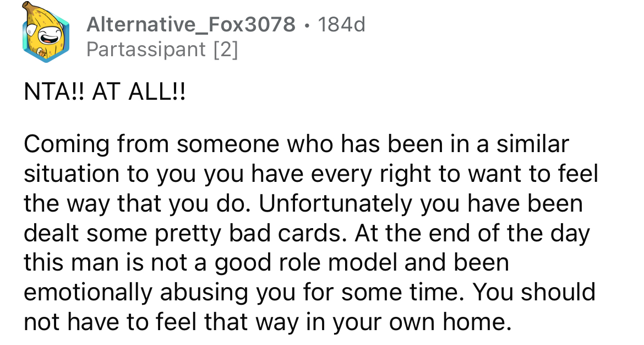
Task: Click the word "Unfortunately" in the comment
Action: coord(335,204)
